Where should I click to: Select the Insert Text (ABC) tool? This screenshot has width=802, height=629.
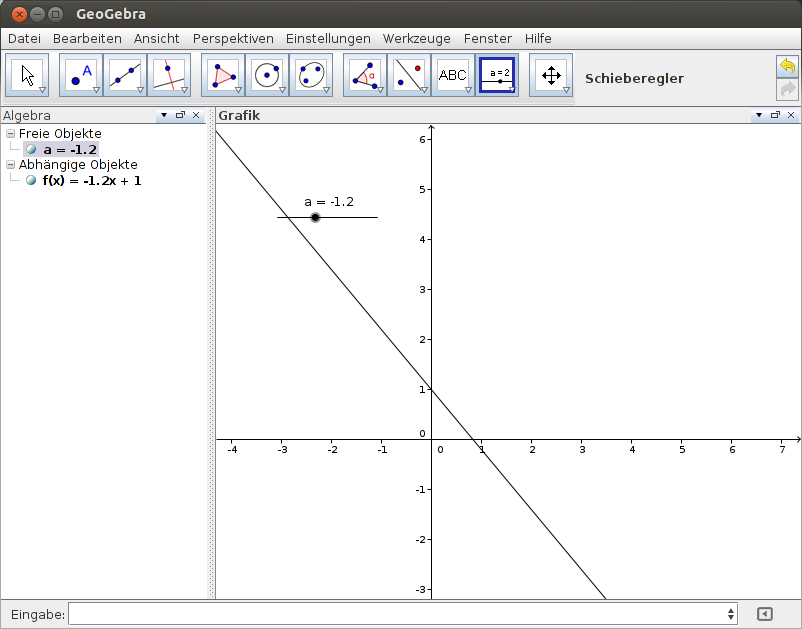pyautogui.click(x=454, y=73)
